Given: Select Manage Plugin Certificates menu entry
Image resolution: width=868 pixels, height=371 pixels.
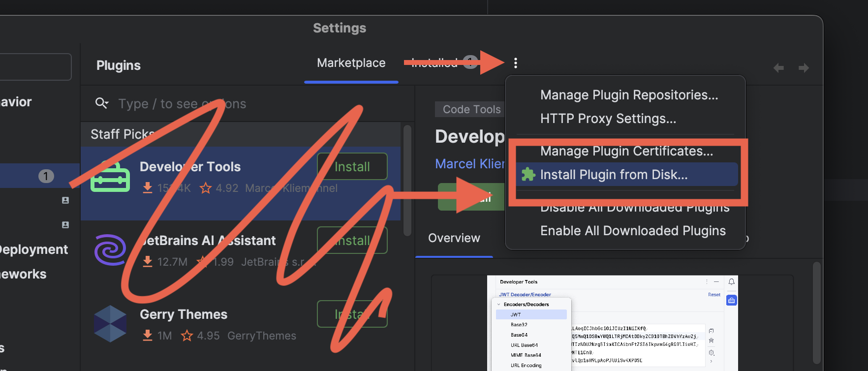Looking at the screenshot, I should pos(626,151).
